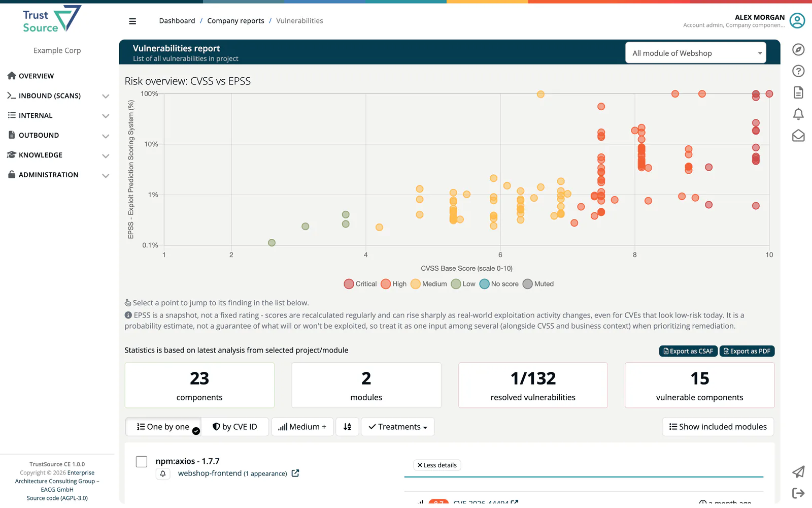The height and width of the screenshot is (508, 812).
Task: Expand the Outbound menu section
Action: point(58,136)
